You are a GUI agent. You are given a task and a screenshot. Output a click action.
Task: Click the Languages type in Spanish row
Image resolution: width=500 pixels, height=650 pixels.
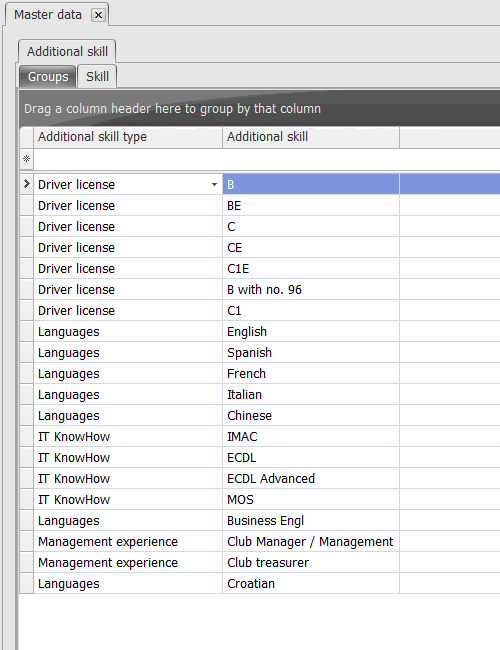(128, 353)
